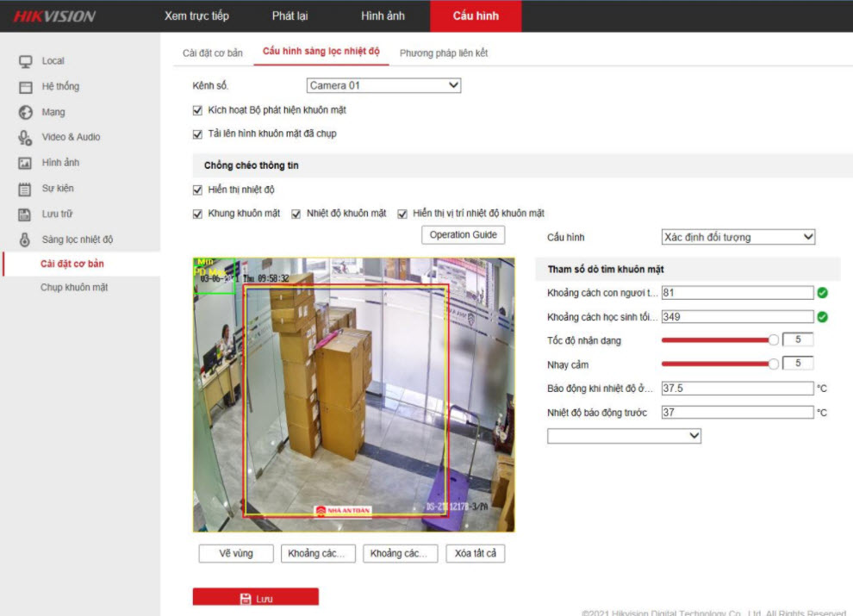Click the Sàng lọc nhiệt độ thermometer icon
Image resolution: width=853 pixels, height=616 pixels.
[x=26, y=240]
